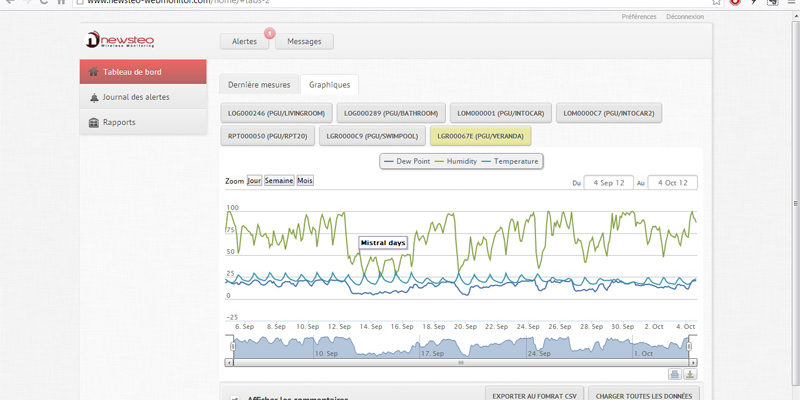The image size is (800, 400).
Task: Open the browser menu icon
Action: pos(792,2)
